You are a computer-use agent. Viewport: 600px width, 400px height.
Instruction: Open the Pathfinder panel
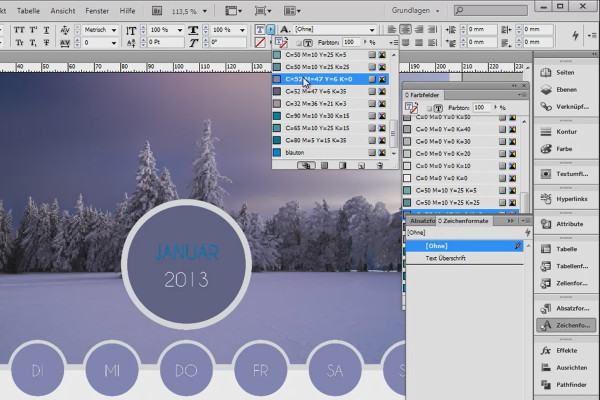coord(565,385)
